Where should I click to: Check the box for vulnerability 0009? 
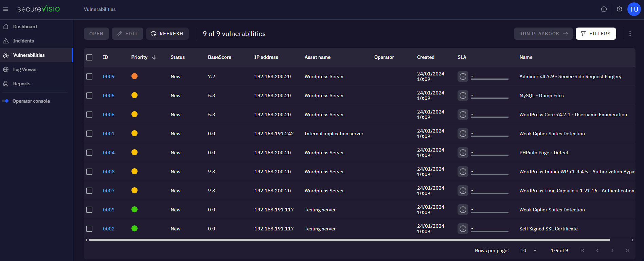coord(89,76)
